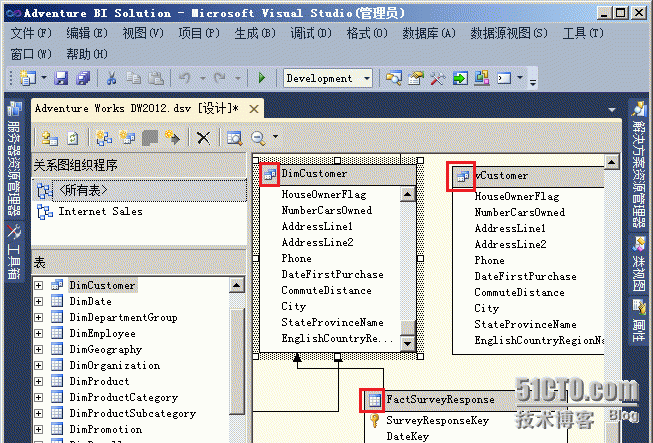The height and width of the screenshot is (443, 653).
Task: Click the DimDate table icon in the table list
Action: point(57,301)
